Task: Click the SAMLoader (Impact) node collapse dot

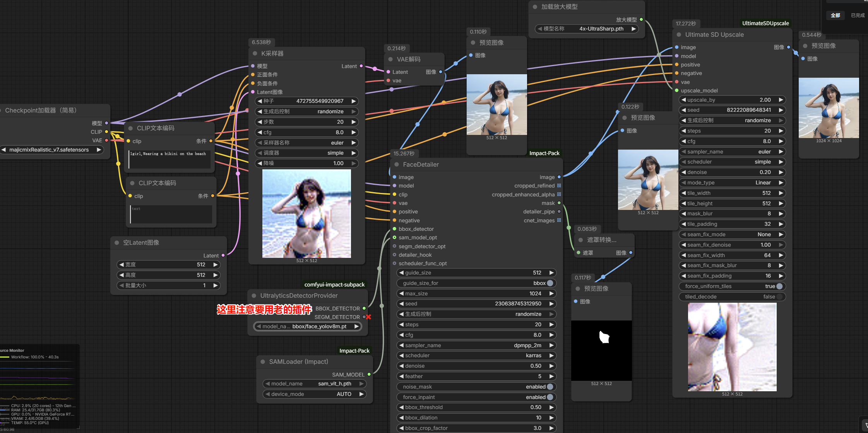Action: (263, 361)
